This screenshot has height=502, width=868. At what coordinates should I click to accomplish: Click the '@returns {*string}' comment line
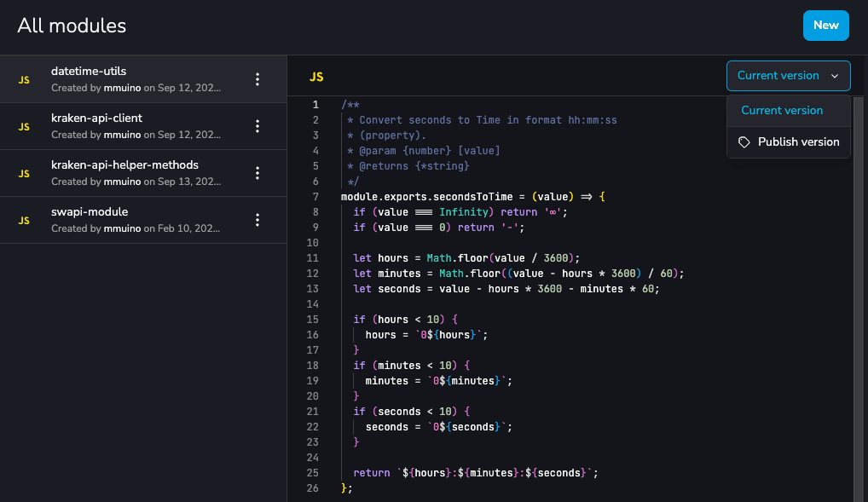click(x=408, y=166)
